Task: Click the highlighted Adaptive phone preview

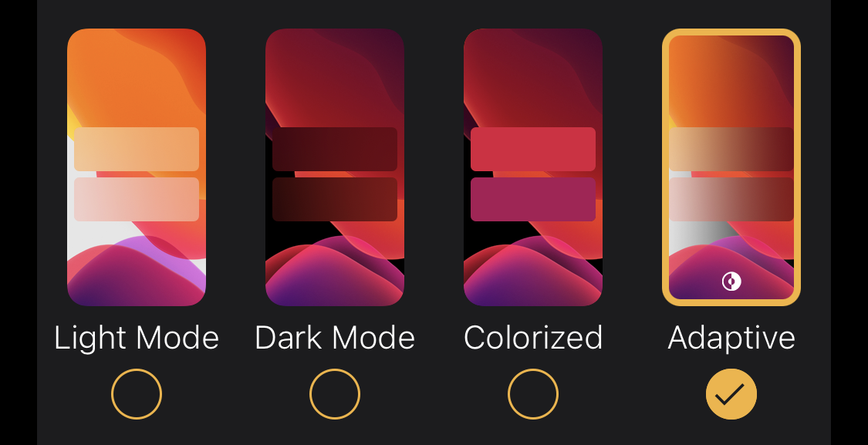Action: click(x=731, y=167)
